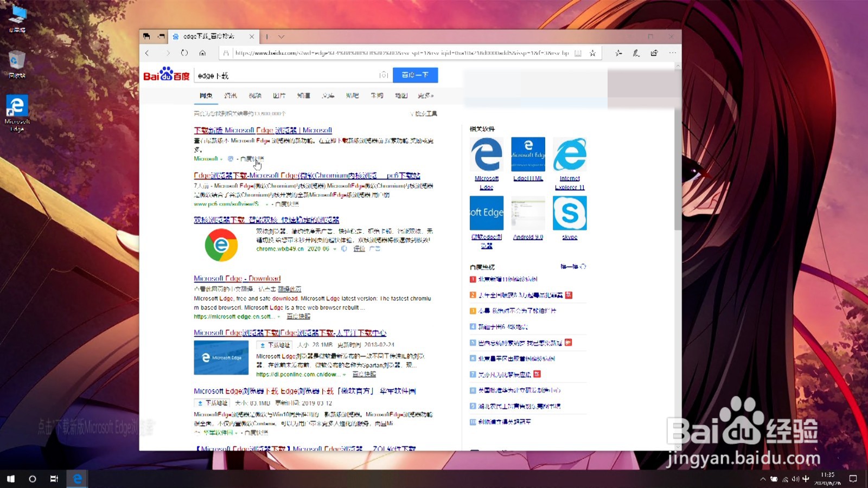Refresh hot list with 换一换
This screenshot has height=488, width=868.
point(573,267)
